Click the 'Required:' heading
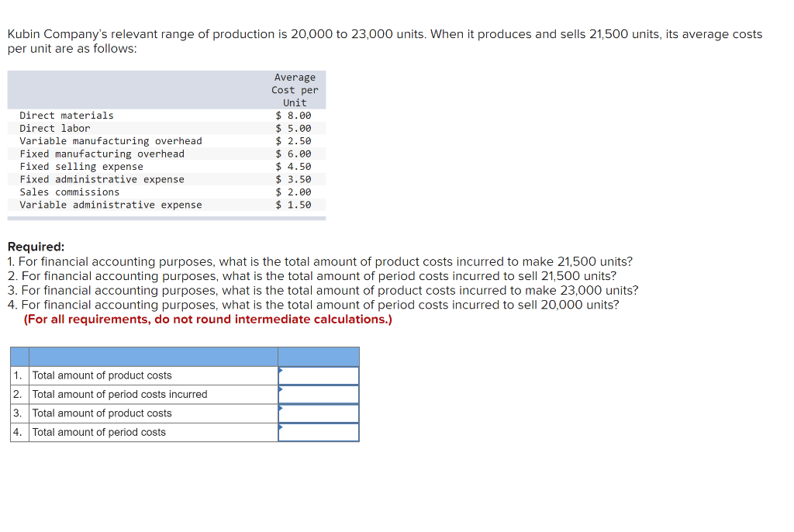 coord(36,247)
